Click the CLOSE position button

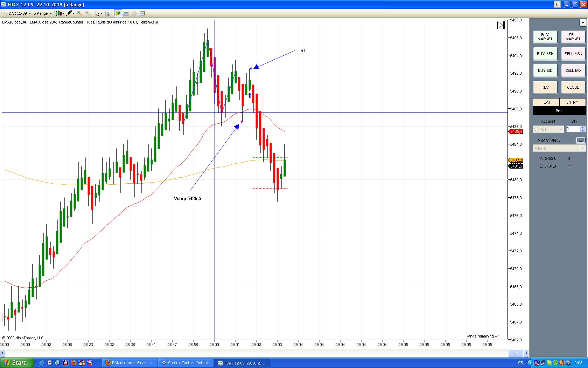[573, 87]
